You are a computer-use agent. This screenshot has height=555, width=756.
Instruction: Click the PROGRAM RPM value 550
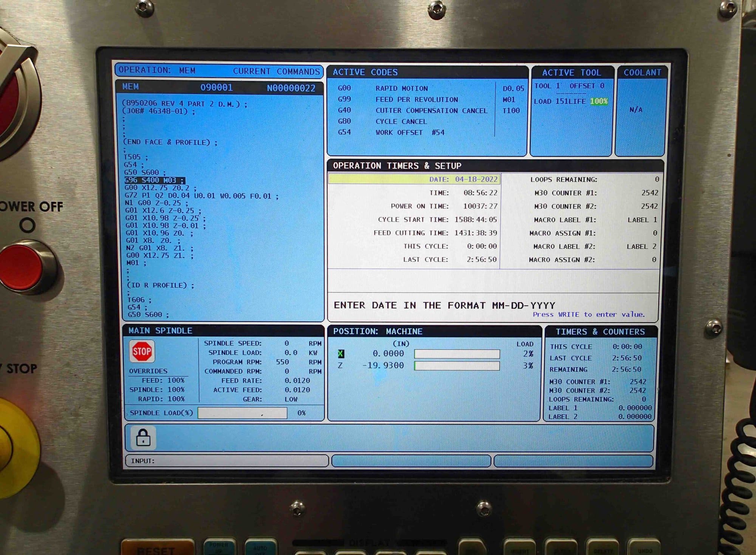coord(282,362)
